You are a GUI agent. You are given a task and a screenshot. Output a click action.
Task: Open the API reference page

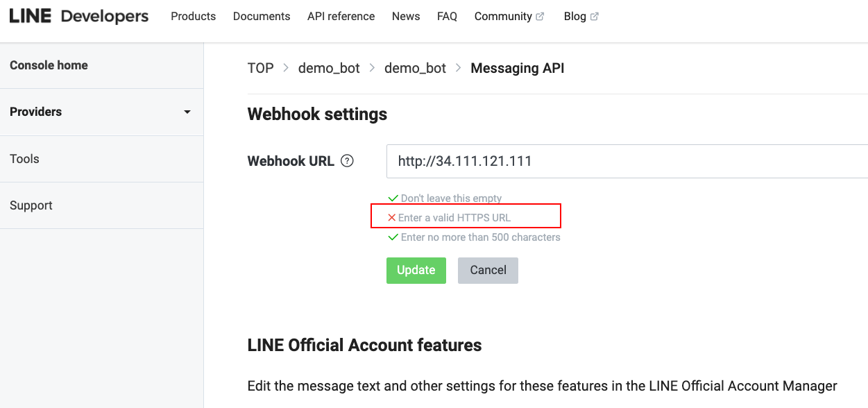[x=341, y=16]
